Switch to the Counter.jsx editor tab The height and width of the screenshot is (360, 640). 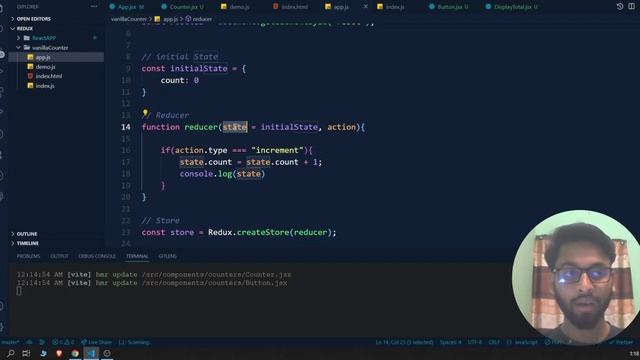click(x=182, y=7)
